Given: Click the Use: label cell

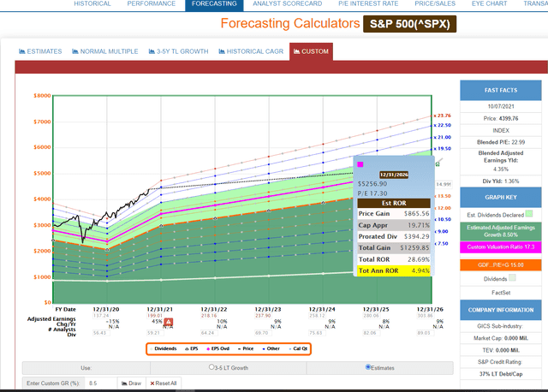Looking at the screenshot, I should [x=86, y=368].
